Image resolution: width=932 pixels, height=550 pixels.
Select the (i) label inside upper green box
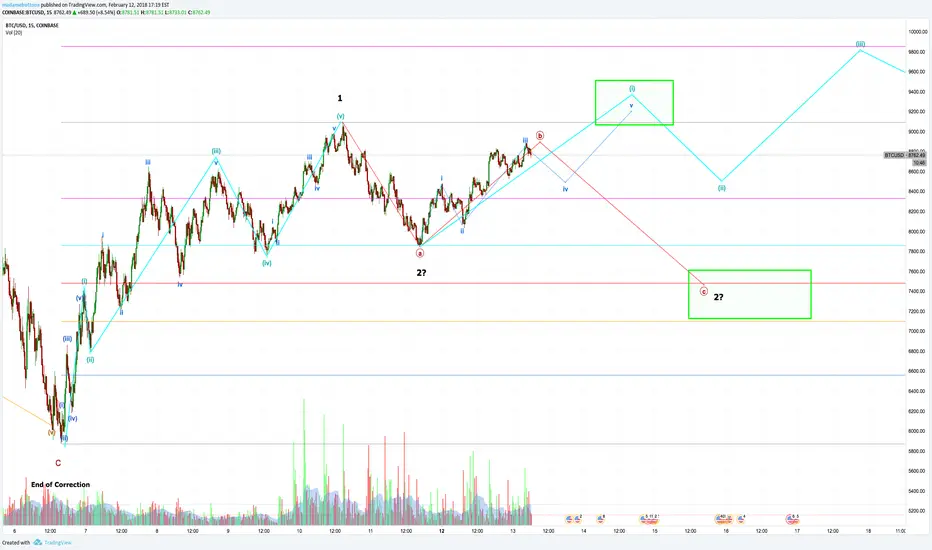coord(632,89)
